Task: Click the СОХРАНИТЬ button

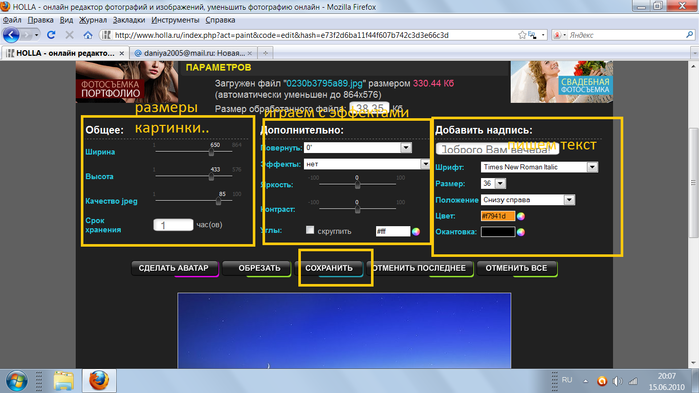Action: 329,268
